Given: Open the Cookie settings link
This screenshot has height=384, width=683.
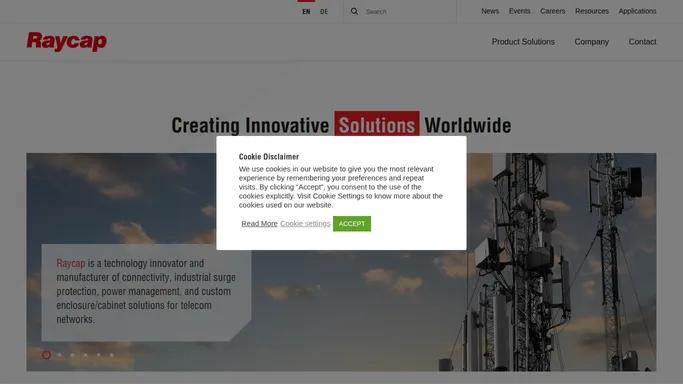Looking at the screenshot, I should click(305, 223).
